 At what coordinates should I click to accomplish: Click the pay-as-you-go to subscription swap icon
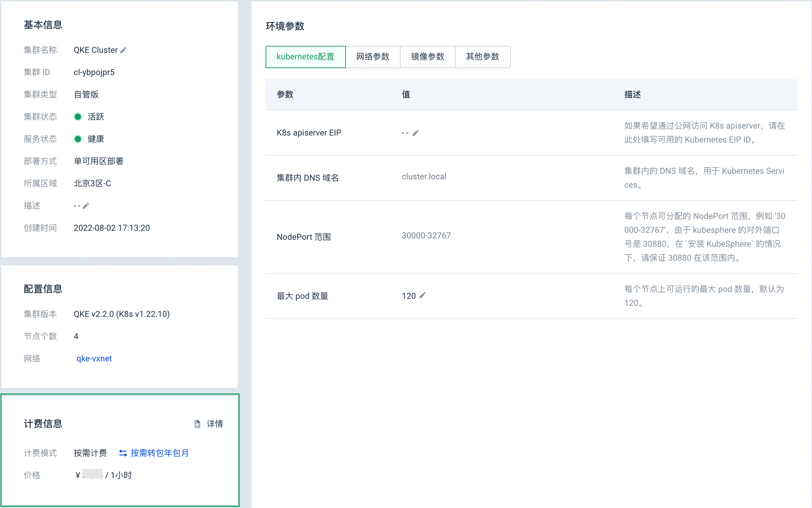123,453
